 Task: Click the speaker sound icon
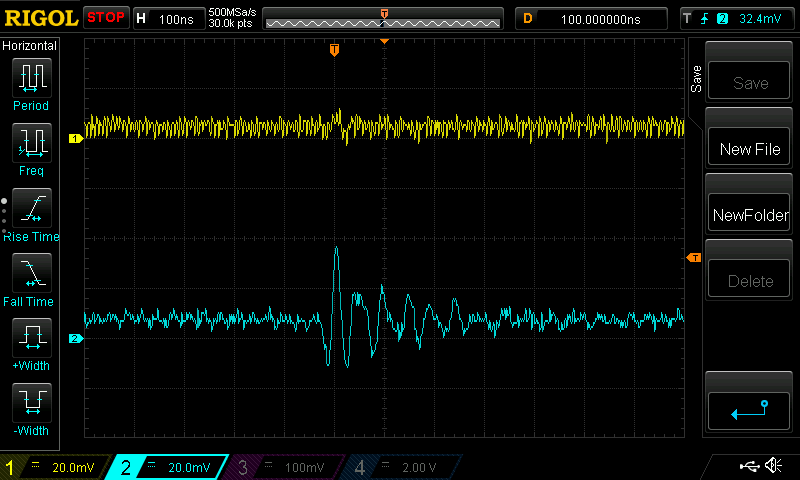pyautogui.click(x=773, y=465)
